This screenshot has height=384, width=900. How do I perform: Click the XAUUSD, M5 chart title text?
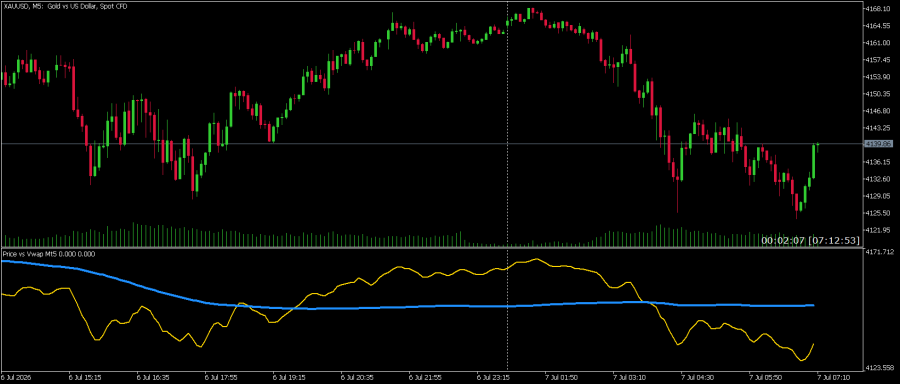[x=65, y=6]
